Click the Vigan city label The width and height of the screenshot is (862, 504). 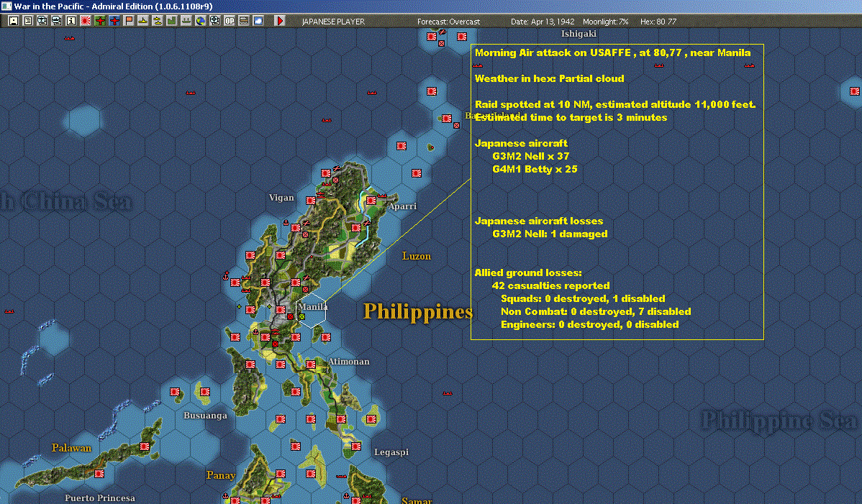(x=281, y=198)
